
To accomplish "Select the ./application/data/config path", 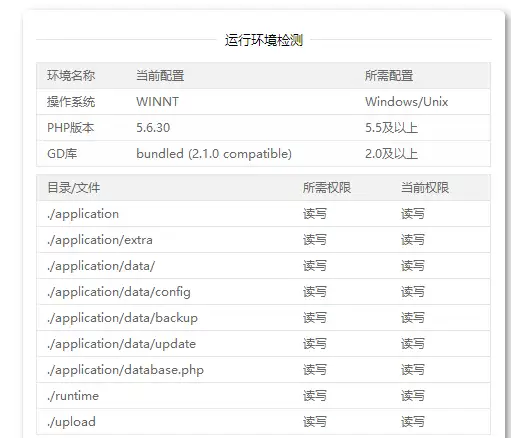I will pyautogui.click(x=119, y=292).
